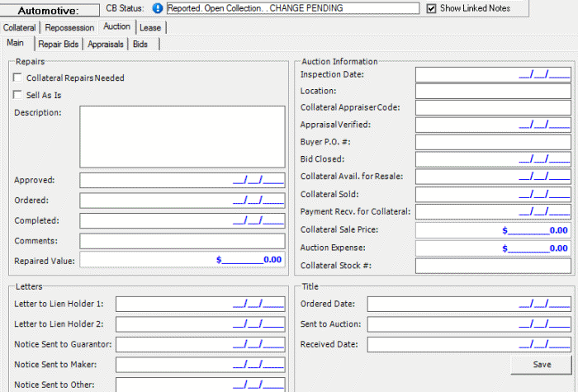This screenshot has height=392, width=578.
Task: Enable the Sell As Is checkbox
Action: coord(17,95)
